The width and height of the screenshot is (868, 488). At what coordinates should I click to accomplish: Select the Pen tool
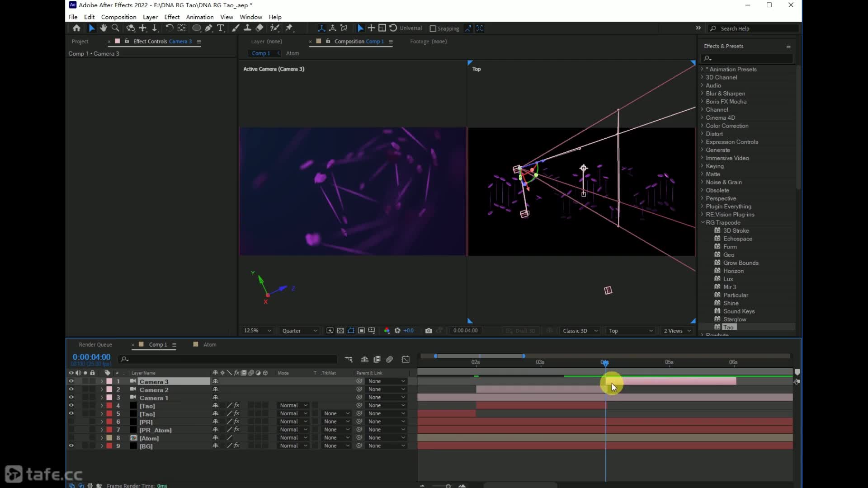(208, 28)
